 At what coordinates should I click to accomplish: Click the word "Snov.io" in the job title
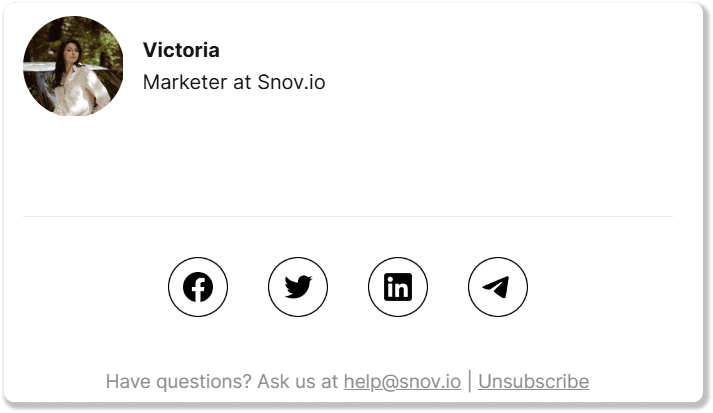[x=290, y=82]
